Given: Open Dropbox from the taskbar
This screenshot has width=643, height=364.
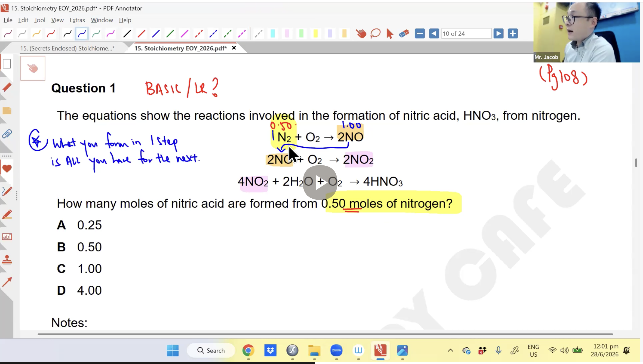Looking at the screenshot, I should pos(270,350).
